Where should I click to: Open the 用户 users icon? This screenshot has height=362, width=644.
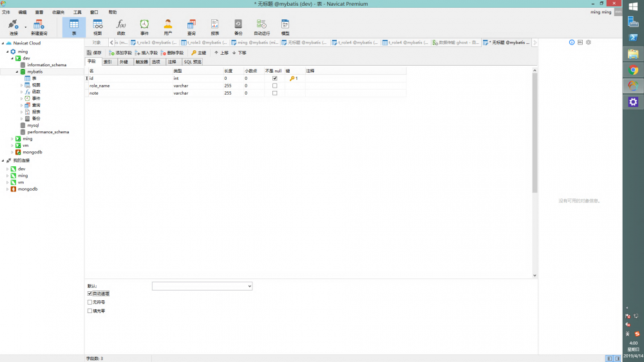coord(167,27)
